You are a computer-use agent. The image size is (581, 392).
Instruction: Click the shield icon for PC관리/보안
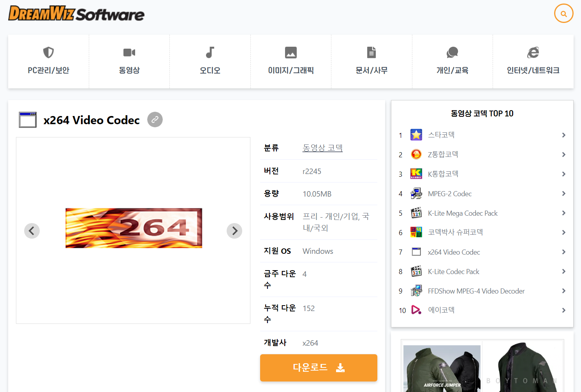[48, 52]
